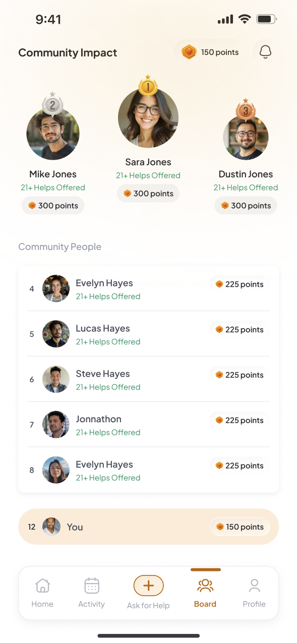Viewport: 297px width, 644px height.
Task: Tap the rank number 6
Action: (x=32, y=379)
